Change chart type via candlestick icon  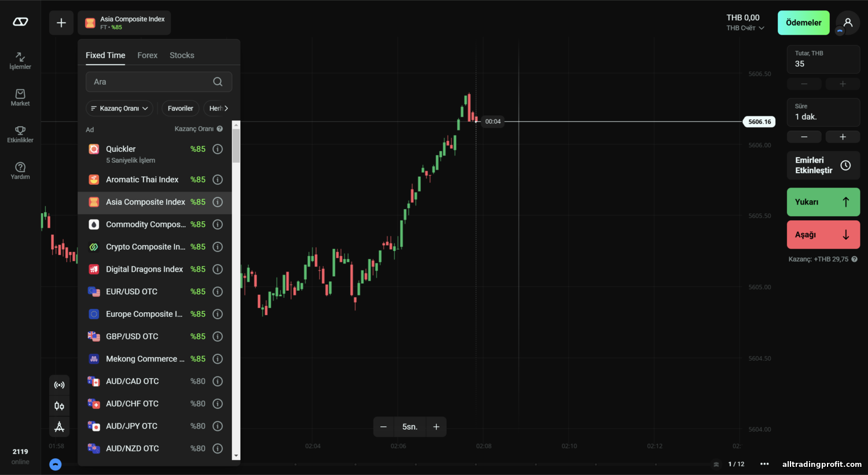[59, 405]
